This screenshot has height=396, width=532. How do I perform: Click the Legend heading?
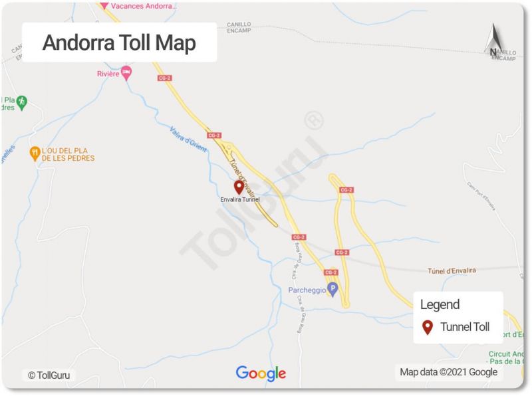click(440, 304)
